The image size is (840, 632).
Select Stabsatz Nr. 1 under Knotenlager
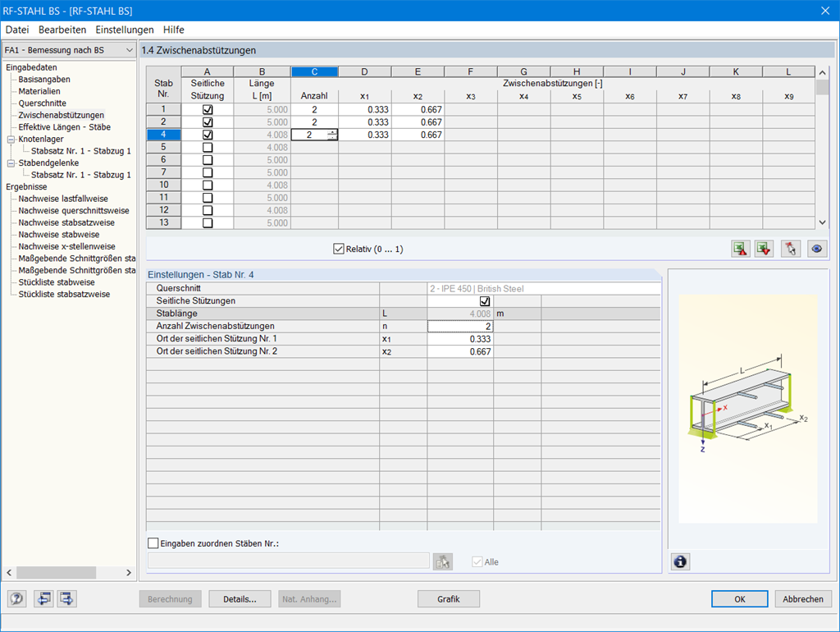coord(81,151)
